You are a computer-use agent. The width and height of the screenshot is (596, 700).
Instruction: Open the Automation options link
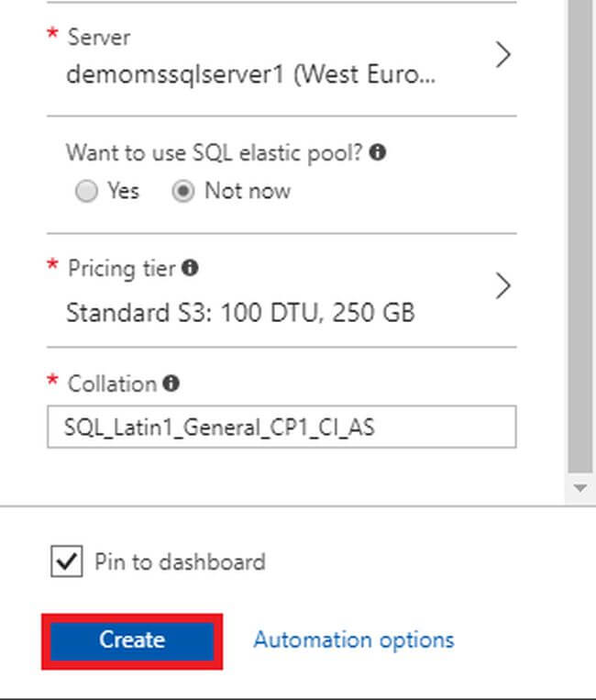tap(353, 639)
